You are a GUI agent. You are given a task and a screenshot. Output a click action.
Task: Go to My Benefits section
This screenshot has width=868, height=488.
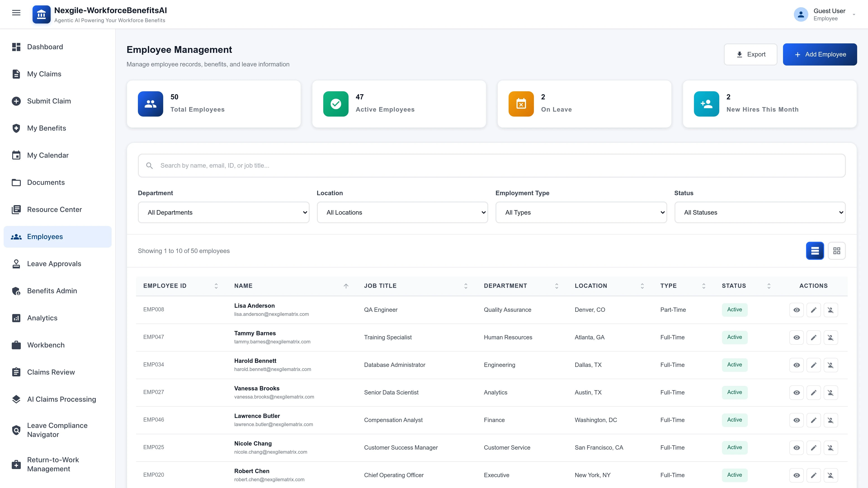[x=46, y=128]
